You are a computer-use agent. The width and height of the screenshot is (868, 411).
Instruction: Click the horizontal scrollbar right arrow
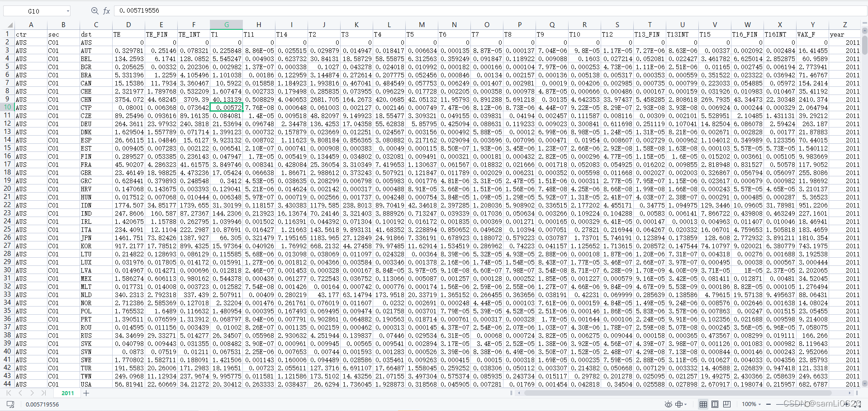point(849,393)
